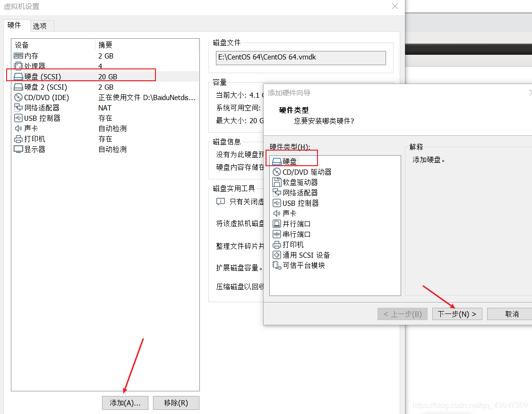
Task: Close the 虚拟机设置 window
Action: [x=395, y=6]
